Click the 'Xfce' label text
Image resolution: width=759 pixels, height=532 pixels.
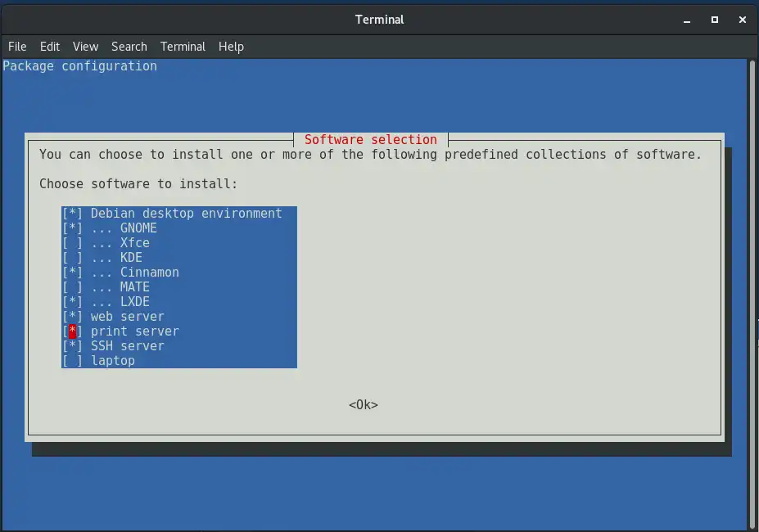135,243
